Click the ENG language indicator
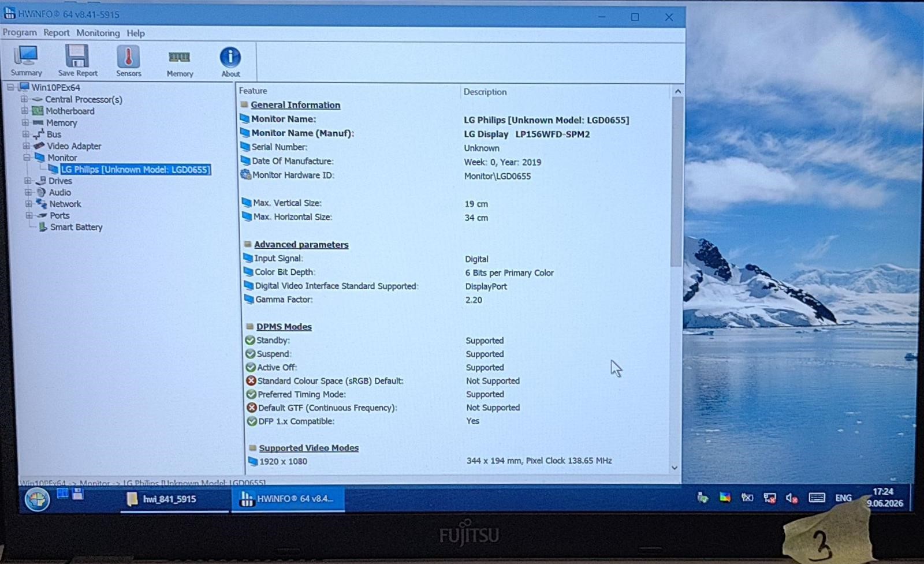This screenshot has width=924, height=564. point(843,498)
